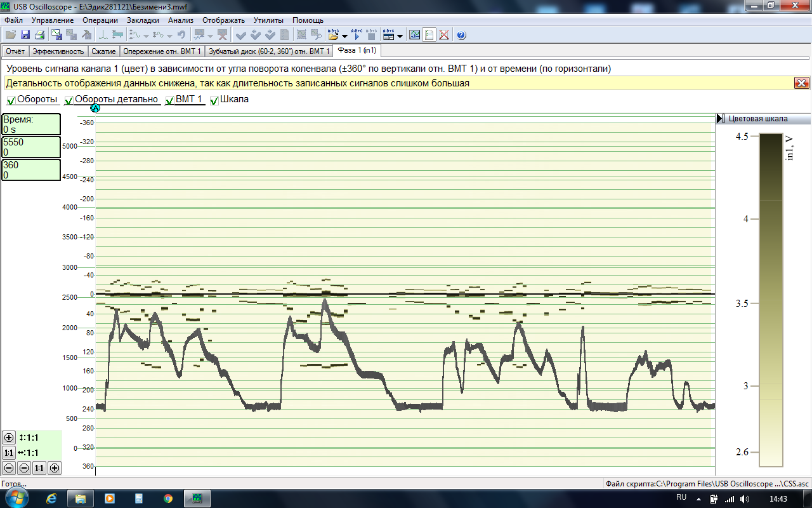
Task: Run script with the blue play icon
Action: pyautogui.click(x=357, y=35)
